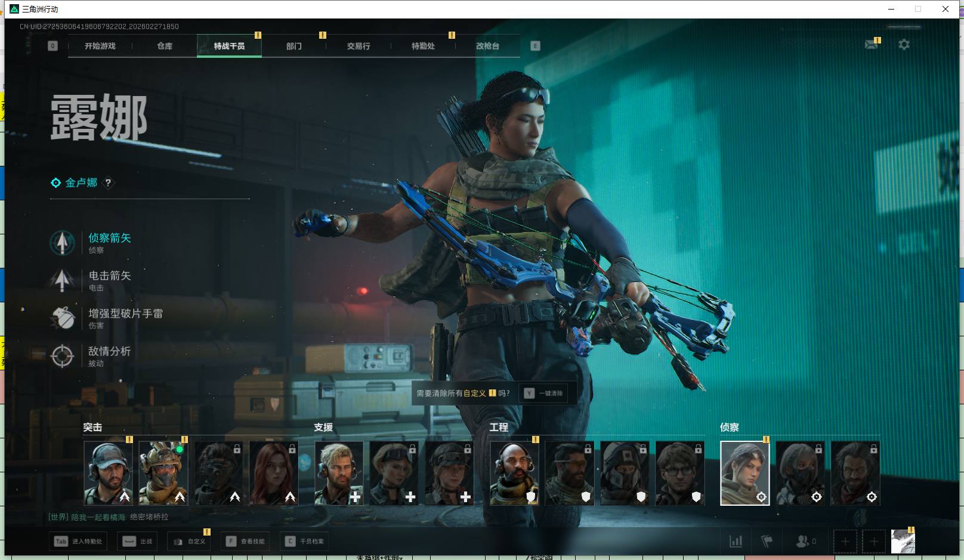Go to the 改枪台 tab
The image size is (964, 560).
(x=487, y=46)
